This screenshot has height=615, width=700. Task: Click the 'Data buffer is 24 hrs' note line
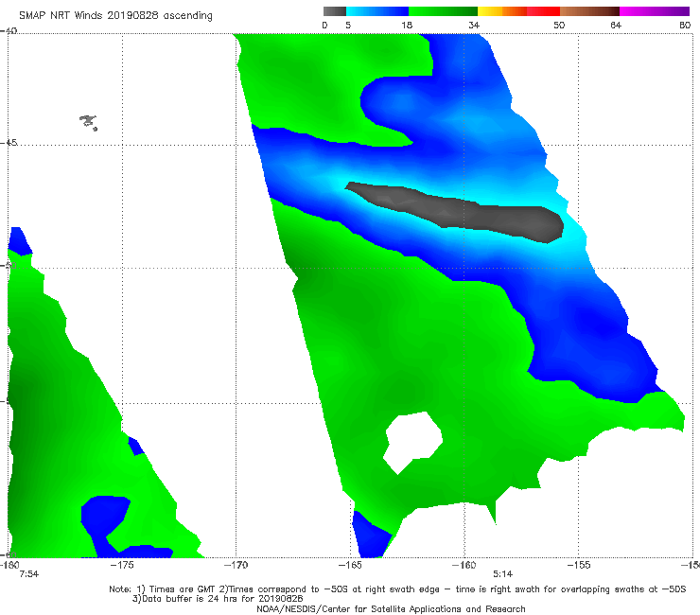(218, 599)
